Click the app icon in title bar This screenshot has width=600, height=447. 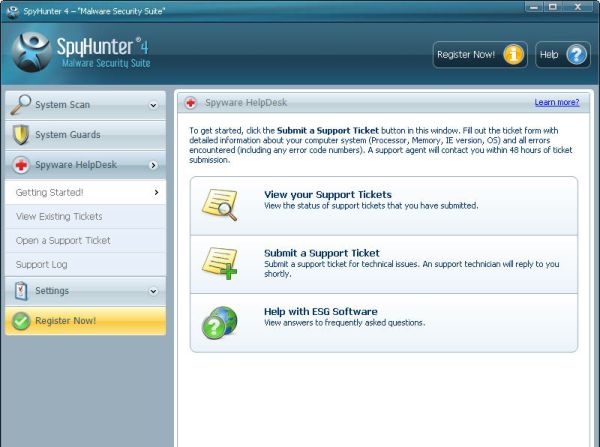13,11
